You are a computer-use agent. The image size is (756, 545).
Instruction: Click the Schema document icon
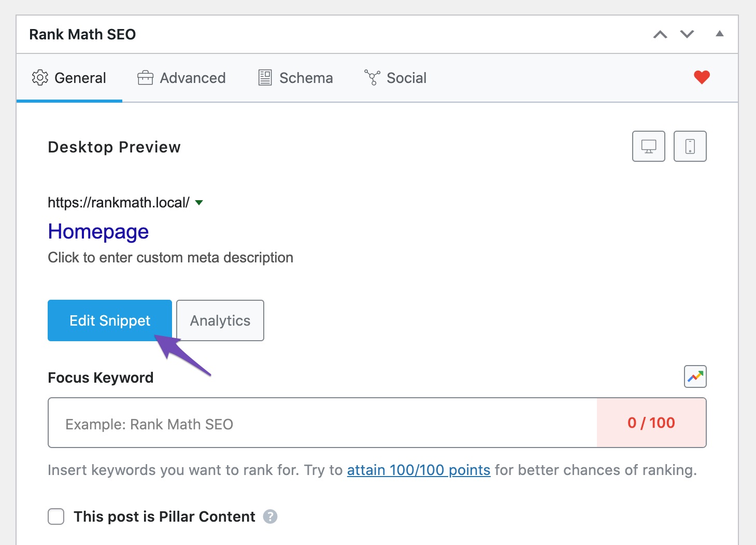265,78
